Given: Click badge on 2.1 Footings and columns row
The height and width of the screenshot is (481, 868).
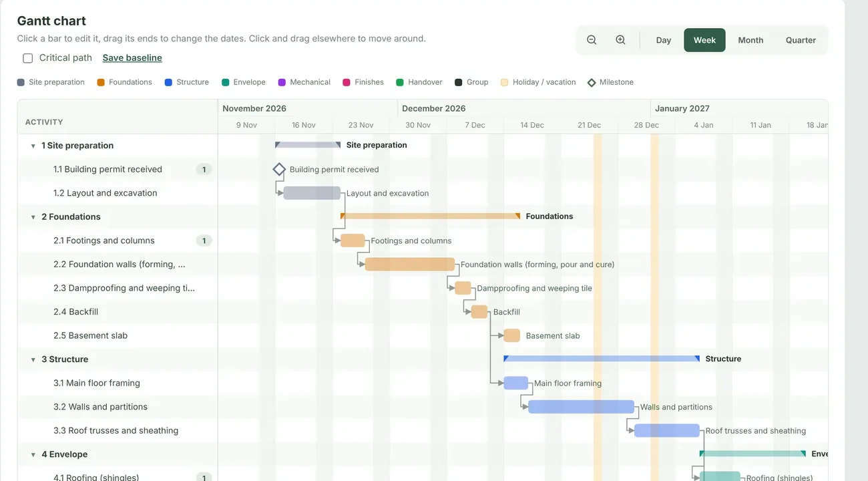Looking at the screenshot, I should point(204,240).
